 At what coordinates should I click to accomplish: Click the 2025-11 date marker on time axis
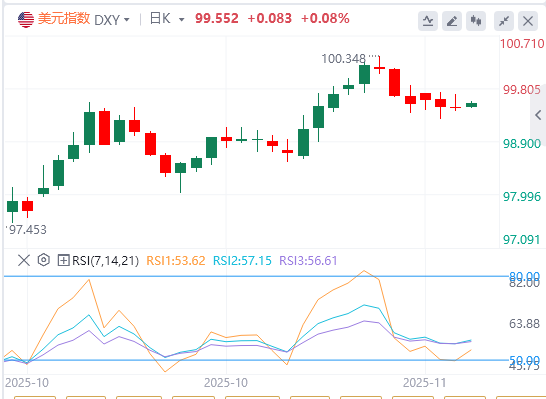pyautogui.click(x=424, y=383)
